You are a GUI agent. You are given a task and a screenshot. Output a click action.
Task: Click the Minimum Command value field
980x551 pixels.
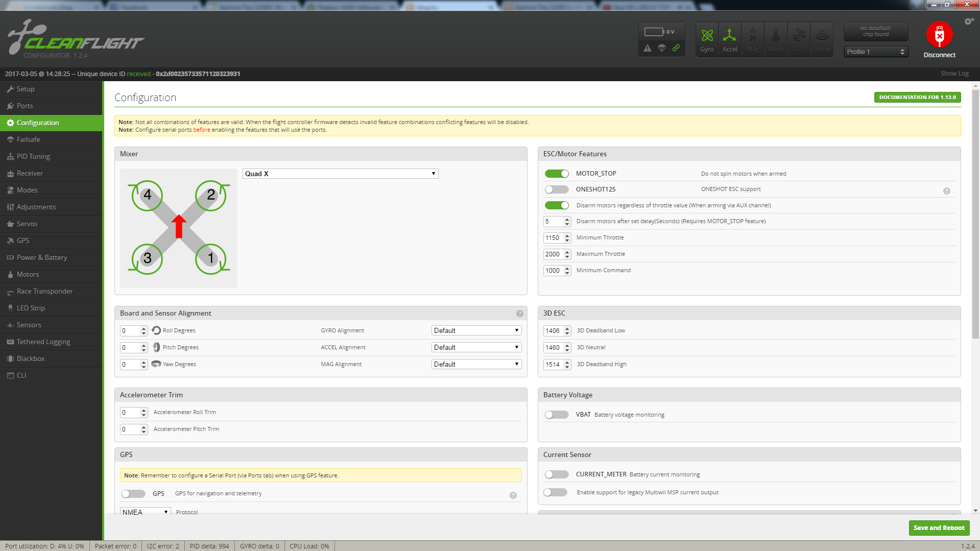557,271
